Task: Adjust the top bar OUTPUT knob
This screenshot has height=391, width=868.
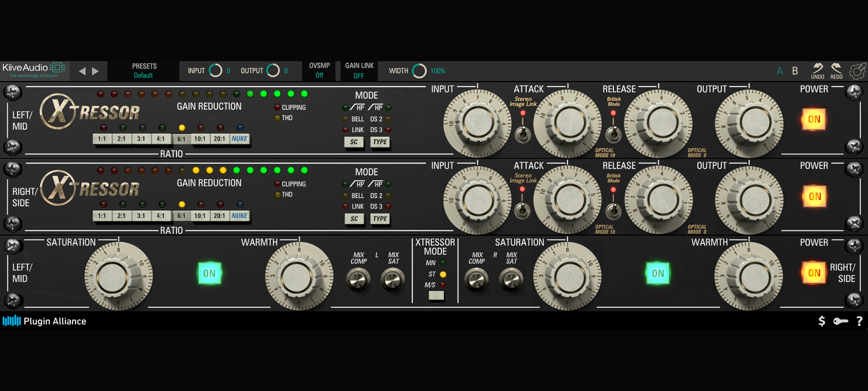Action: pyautogui.click(x=273, y=71)
